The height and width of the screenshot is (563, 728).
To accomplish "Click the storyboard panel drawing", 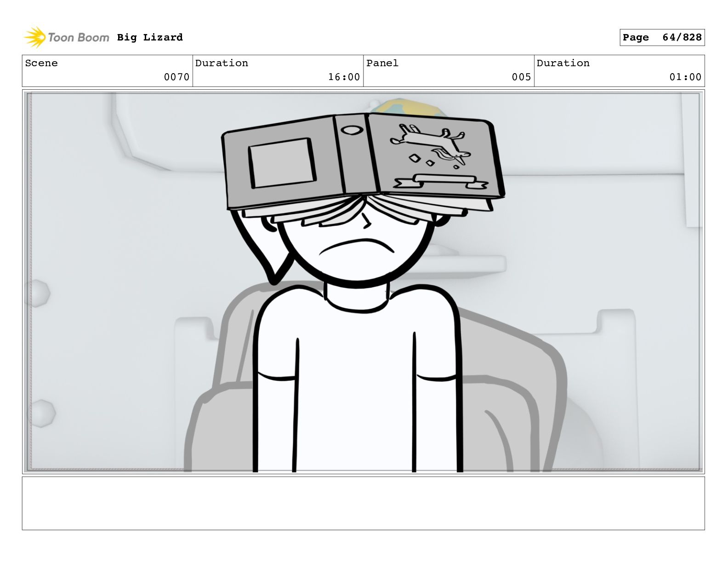I will [x=364, y=282].
